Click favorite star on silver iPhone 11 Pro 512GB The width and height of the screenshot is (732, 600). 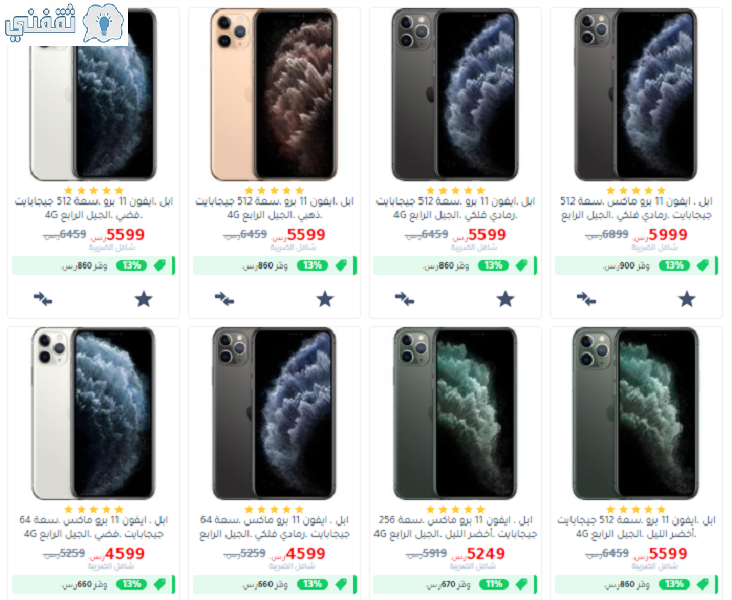[144, 299]
